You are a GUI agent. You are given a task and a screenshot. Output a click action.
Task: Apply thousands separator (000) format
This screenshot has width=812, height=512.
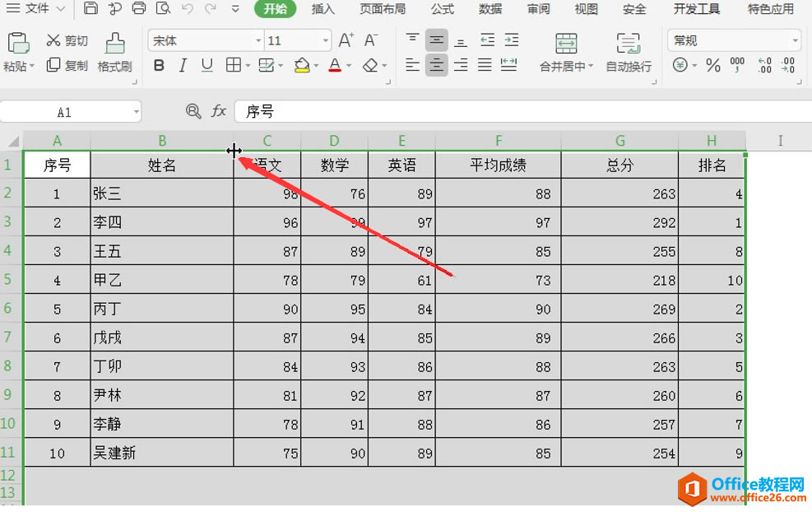(x=737, y=65)
